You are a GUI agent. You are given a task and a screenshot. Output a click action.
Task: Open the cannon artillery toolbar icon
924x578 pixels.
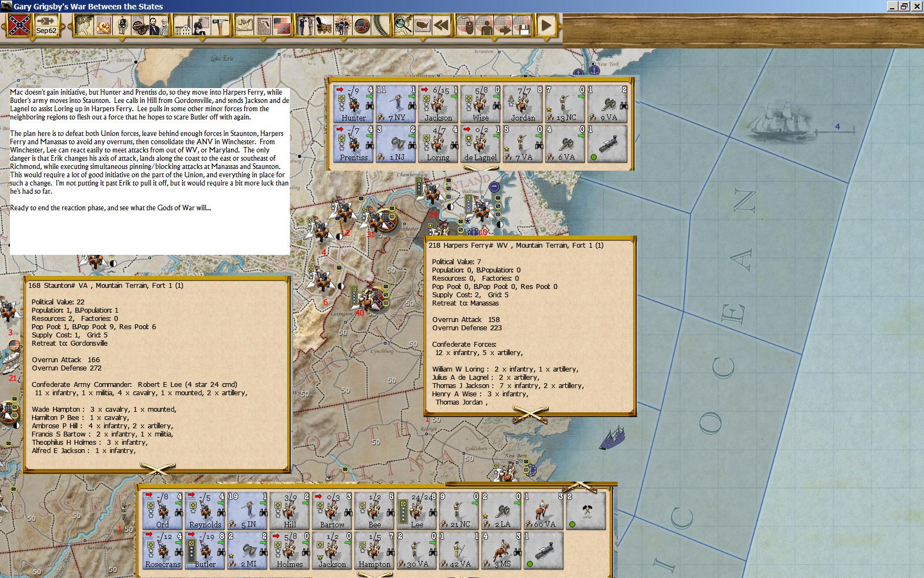point(140,25)
